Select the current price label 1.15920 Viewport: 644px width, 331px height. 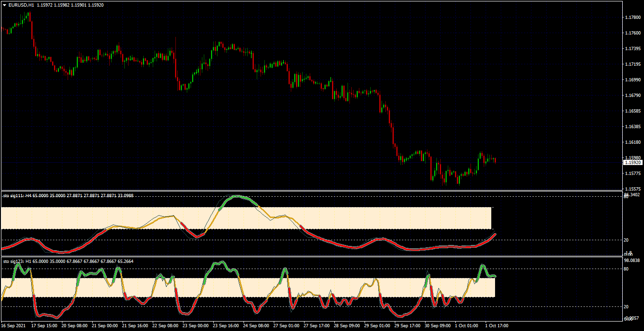click(633, 162)
